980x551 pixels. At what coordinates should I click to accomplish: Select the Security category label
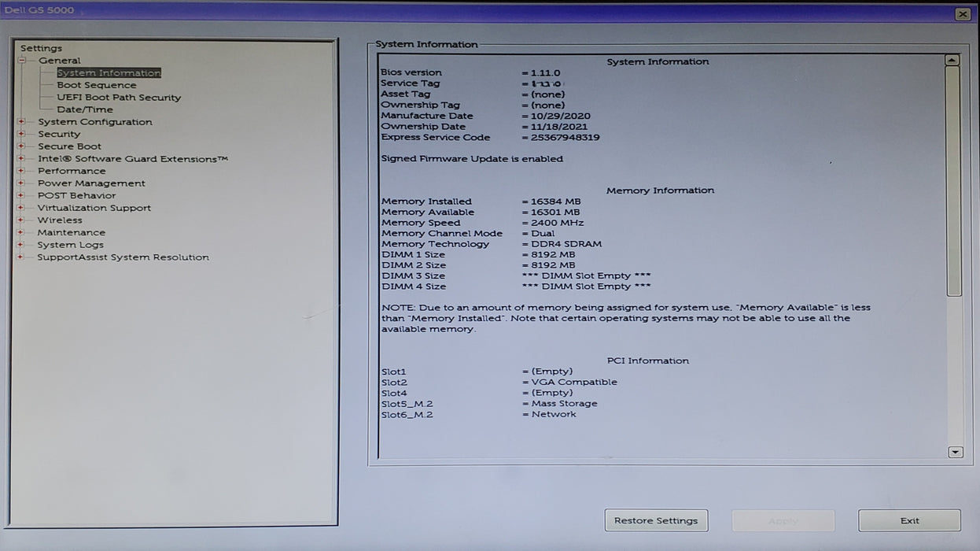coord(59,134)
